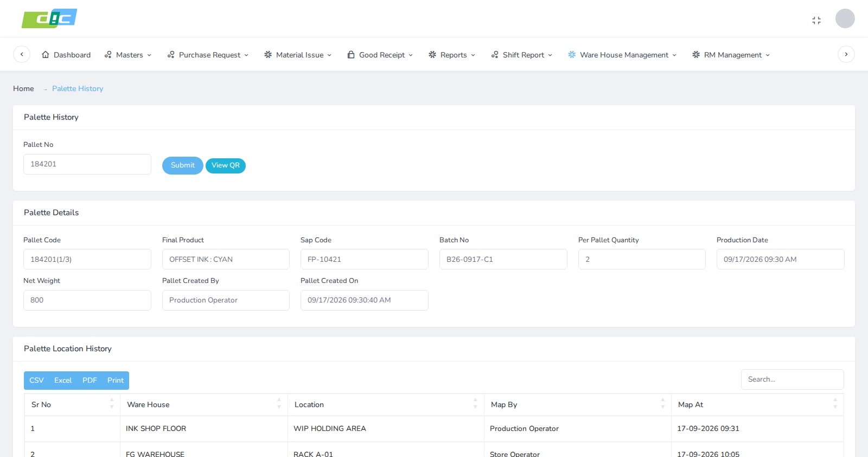Expand the RM Management dropdown chevron

point(768,55)
